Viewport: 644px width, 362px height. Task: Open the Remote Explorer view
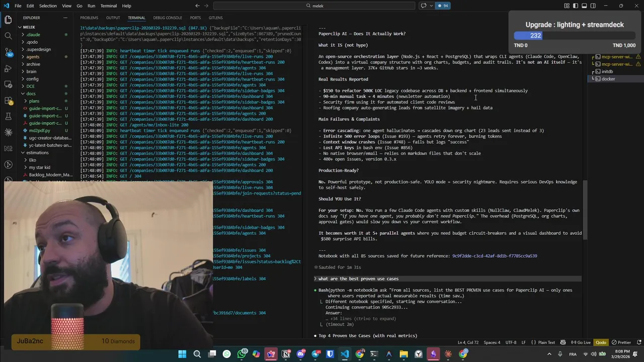pyautogui.click(x=8, y=84)
